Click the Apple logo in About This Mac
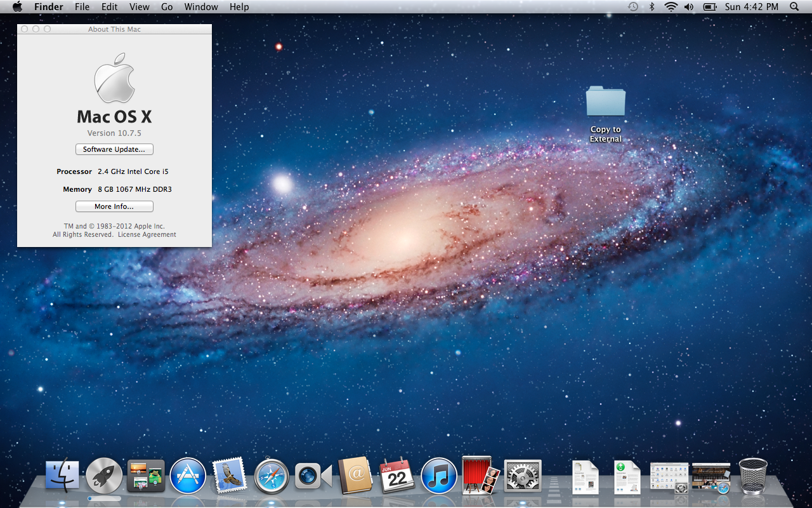Viewport: 812px width, 508px height. (115, 77)
